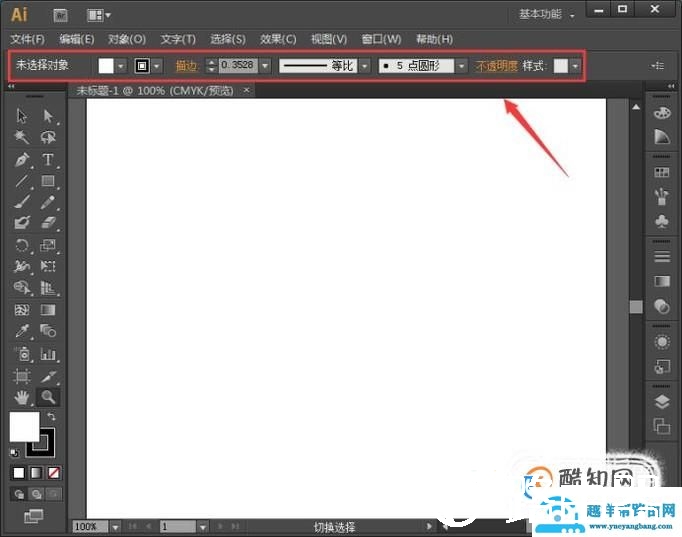Activate the Artboard tool
The image size is (682, 537).
[x=22, y=376]
